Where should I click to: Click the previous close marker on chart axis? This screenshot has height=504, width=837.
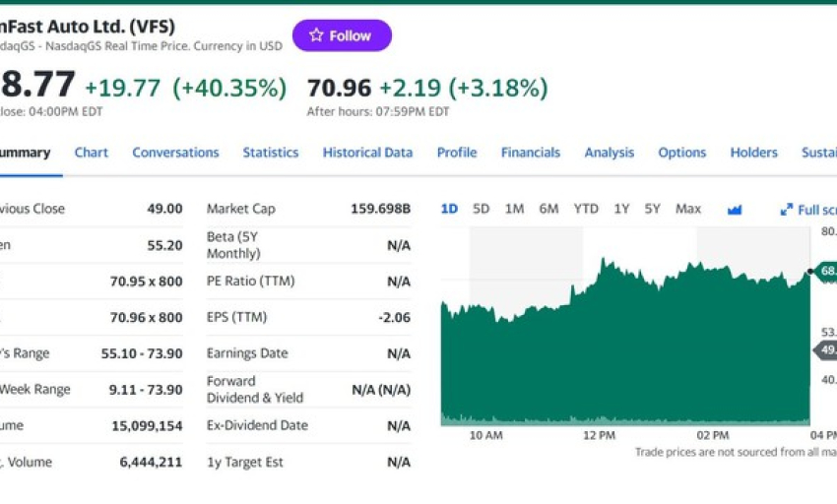(826, 350)
